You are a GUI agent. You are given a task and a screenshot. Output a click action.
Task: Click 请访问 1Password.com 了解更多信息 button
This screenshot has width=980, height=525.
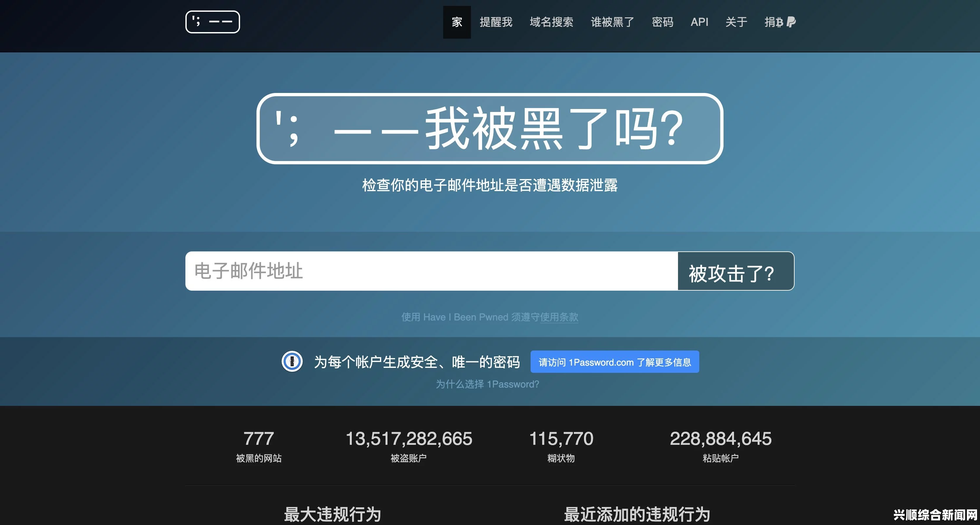tap(615, 362)
